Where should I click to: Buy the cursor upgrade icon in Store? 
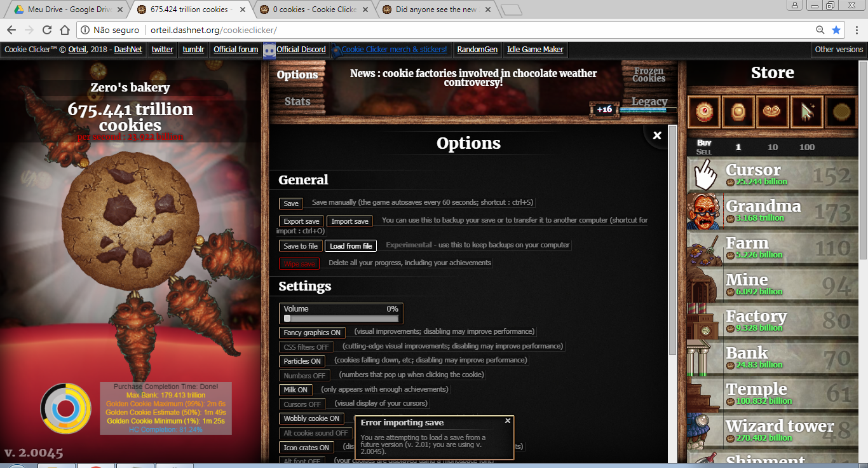click(806, 112)
